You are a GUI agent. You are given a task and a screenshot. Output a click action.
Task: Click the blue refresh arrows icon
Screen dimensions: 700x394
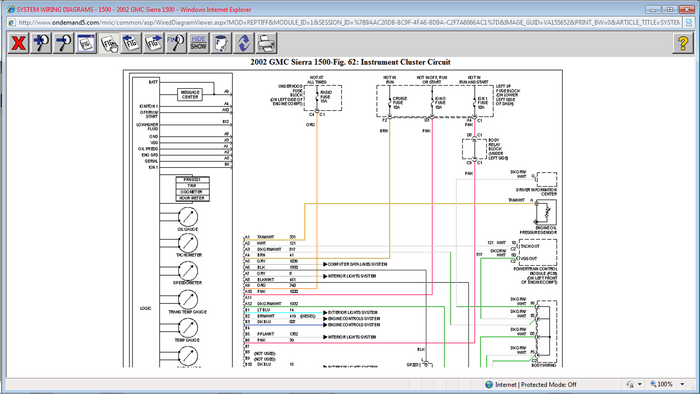tap(244, 43)
